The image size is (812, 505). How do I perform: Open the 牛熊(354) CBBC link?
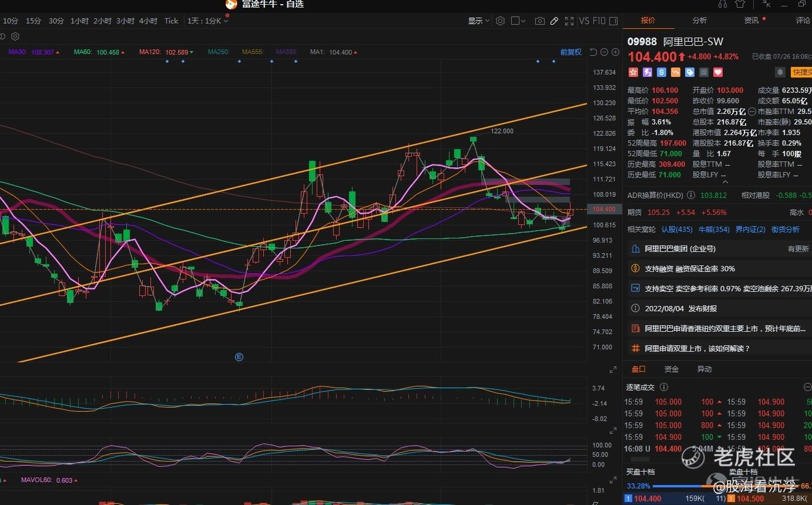pyautogui.click(x=714, y=230)
